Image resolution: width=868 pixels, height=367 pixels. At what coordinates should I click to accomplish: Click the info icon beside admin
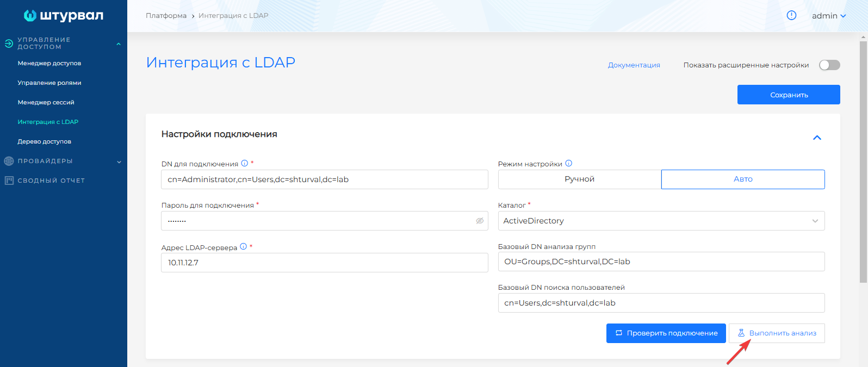click(791, 15)
